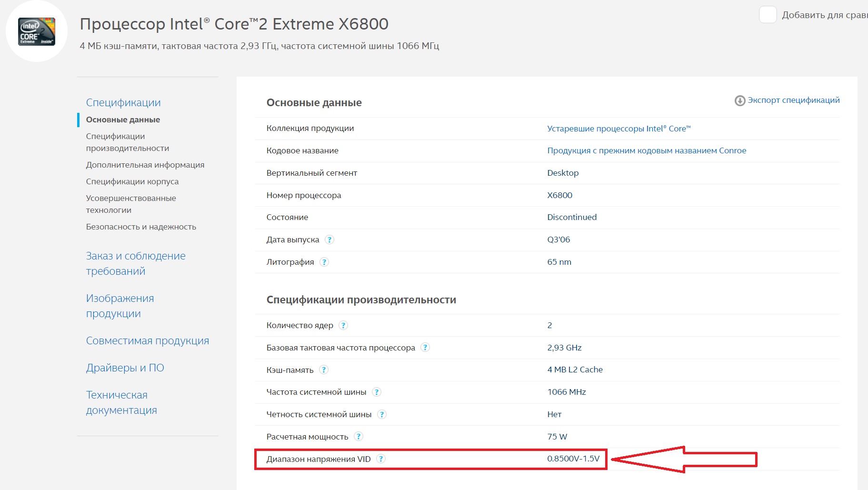Click help icon next to Кэш-память
868x490 pixels.
click(x=324, y=370)
